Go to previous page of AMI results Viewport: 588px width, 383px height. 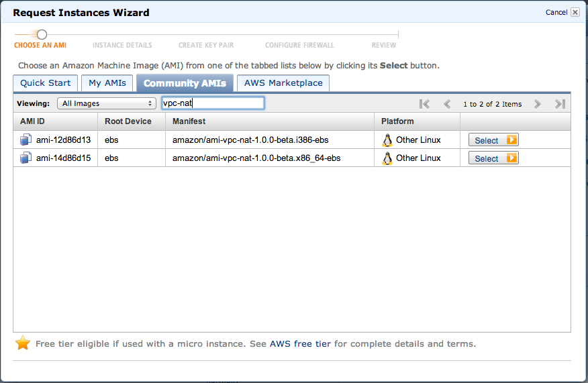point(447,104)
